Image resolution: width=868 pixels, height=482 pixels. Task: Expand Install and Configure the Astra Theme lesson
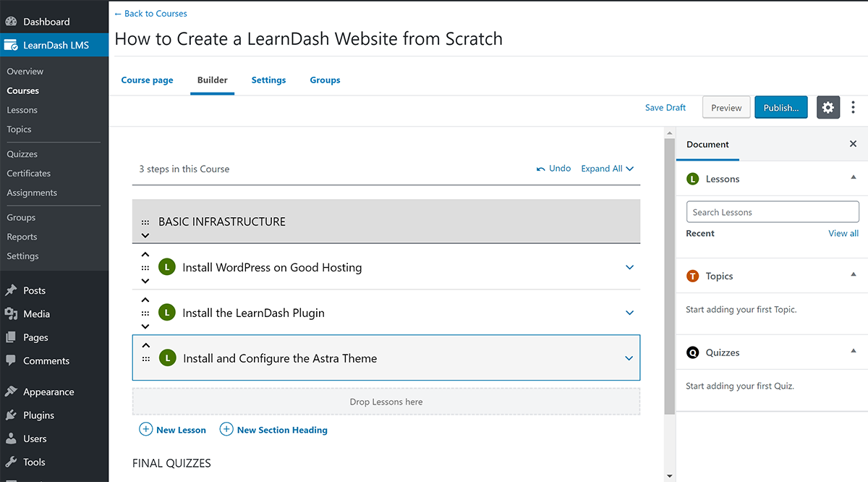[629, 358]
